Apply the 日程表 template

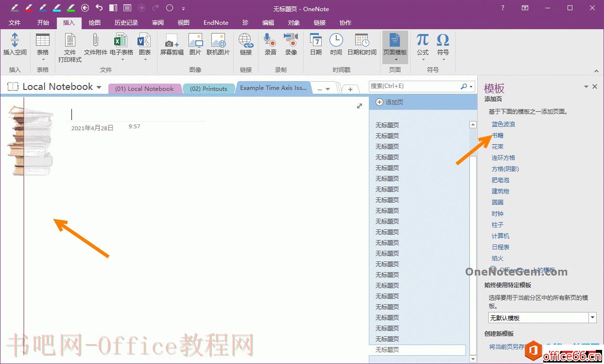pos(500,247)
